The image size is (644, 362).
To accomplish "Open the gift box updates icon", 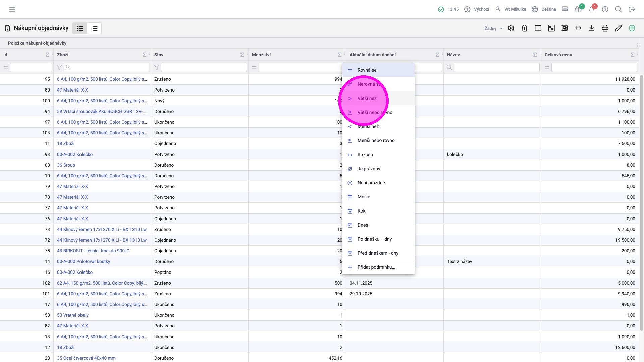I will (x=578, y=9).
